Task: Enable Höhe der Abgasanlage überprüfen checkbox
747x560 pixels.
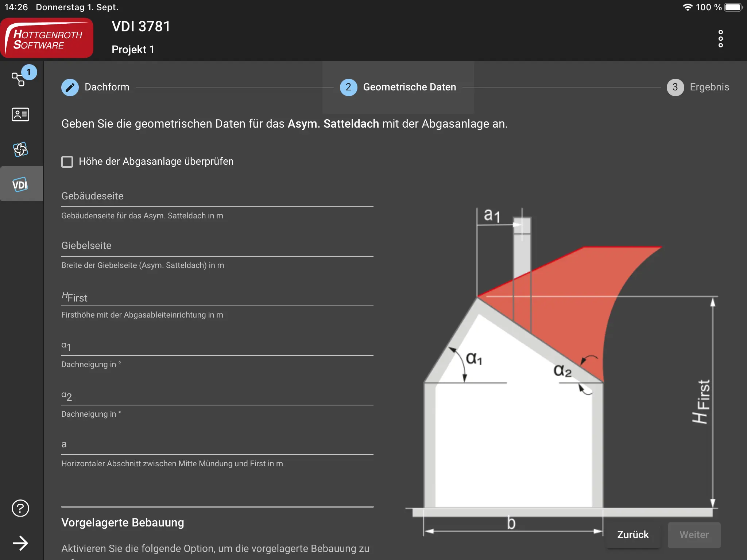Action: click(67, 162)
